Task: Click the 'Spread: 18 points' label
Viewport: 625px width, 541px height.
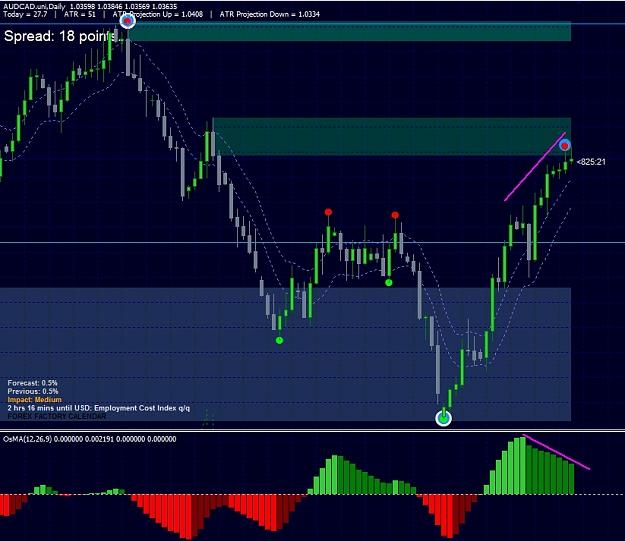Action: tap(61, 36)
